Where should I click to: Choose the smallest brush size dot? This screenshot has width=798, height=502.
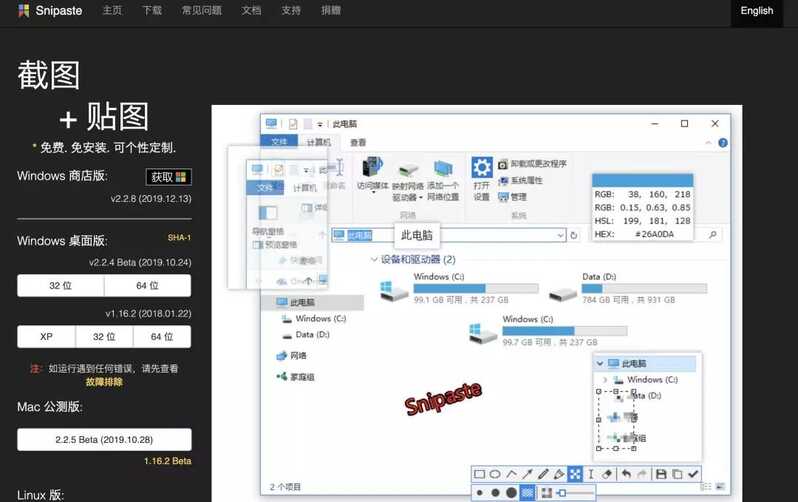coord(479,493)
